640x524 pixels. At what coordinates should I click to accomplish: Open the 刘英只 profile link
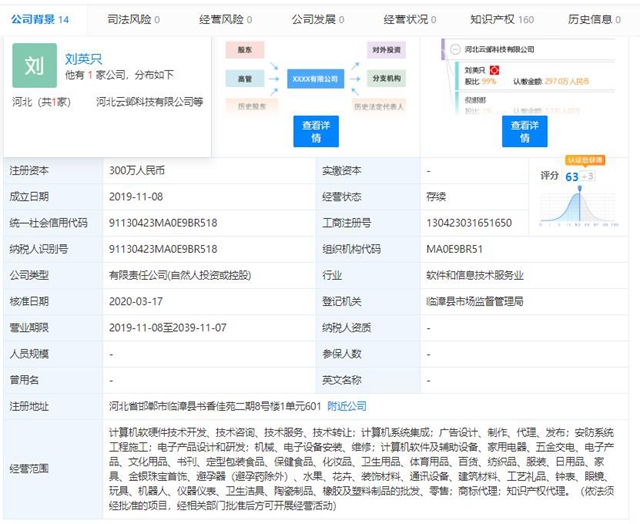click(83, 59)
